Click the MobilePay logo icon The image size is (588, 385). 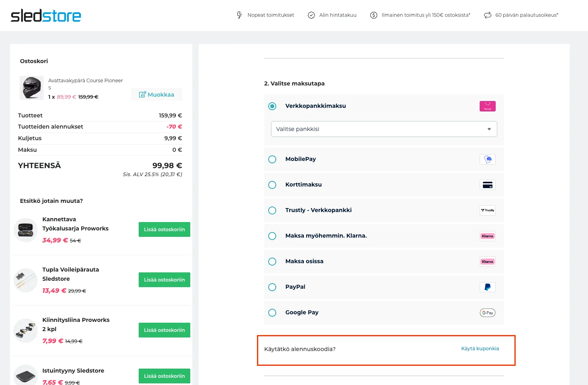(488, 159)
